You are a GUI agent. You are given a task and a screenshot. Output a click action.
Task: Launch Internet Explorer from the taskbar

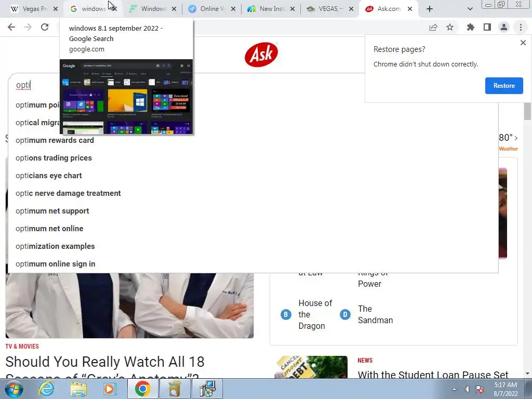click(46, 389)
